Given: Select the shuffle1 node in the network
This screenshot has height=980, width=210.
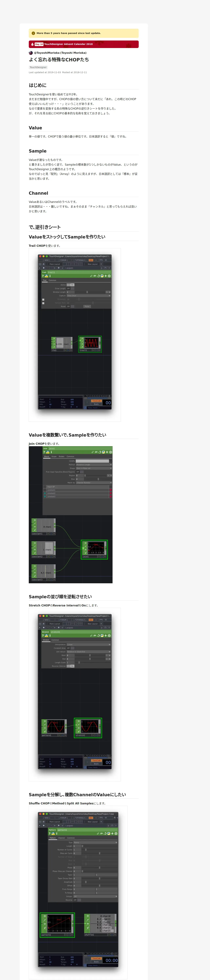Looking at the screenshot, I should coord(100,925).
